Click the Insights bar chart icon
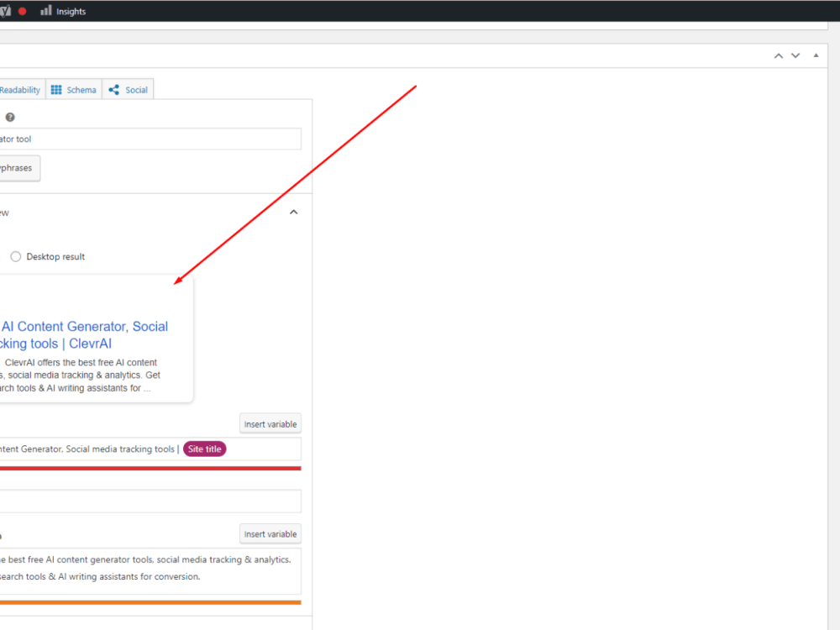 pos(46,11)
